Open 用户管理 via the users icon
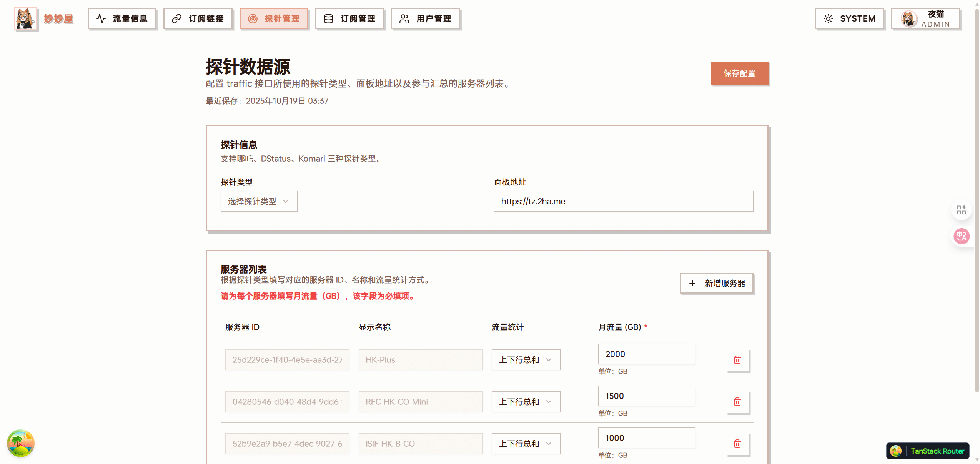 (x=404, y=18)
